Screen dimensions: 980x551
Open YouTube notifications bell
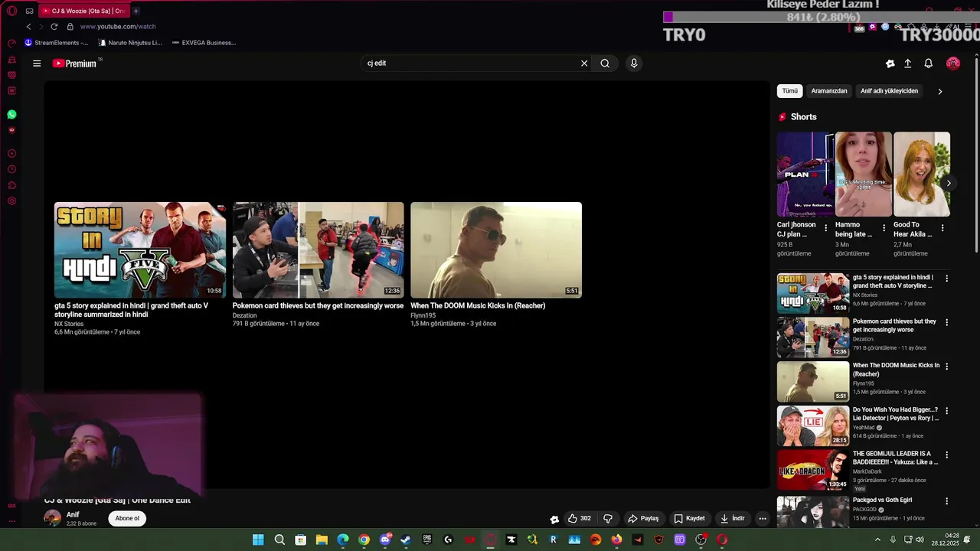[x=929, y=64]
